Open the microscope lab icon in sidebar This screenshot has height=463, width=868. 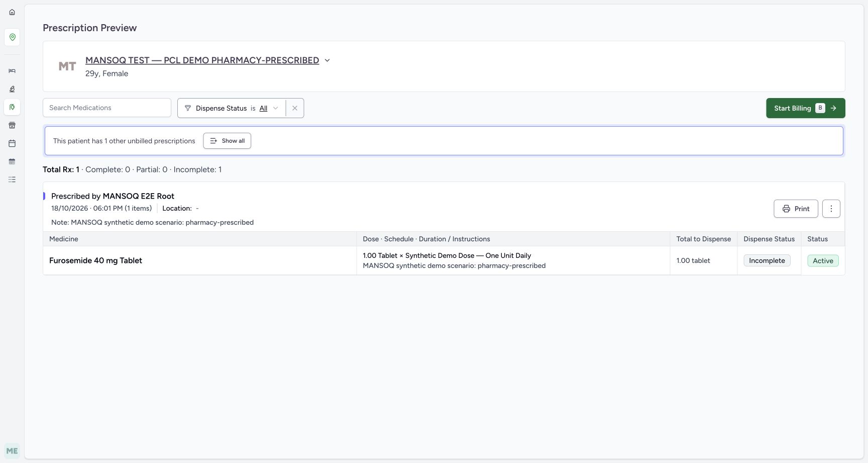click(x=12, y=89)
